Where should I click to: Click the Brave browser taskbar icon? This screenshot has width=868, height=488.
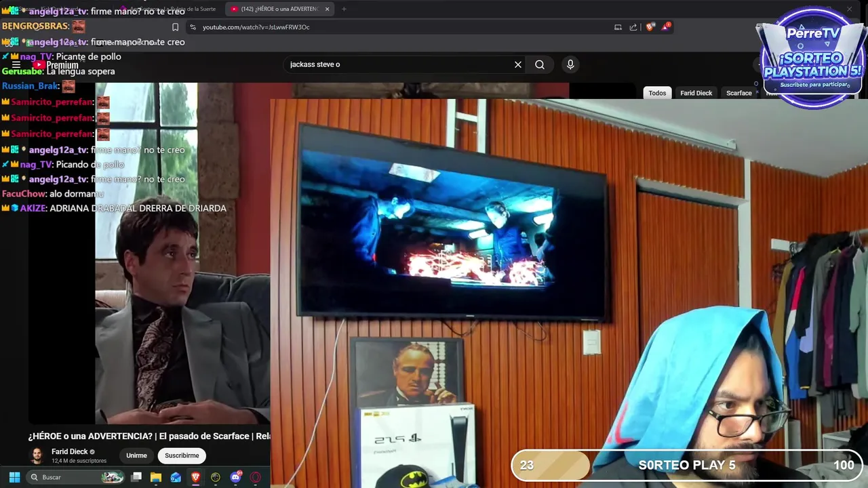point(195,477)
